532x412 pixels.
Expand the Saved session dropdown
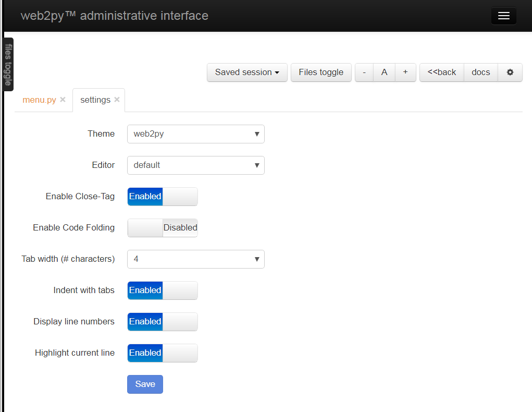[x=246, y=72]
